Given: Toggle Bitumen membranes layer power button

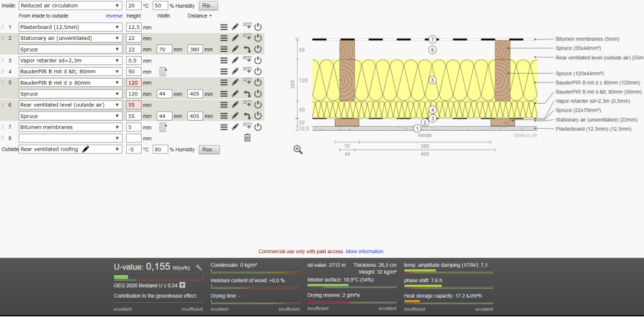Looking at the screenshot, I should tap(258, 127).
